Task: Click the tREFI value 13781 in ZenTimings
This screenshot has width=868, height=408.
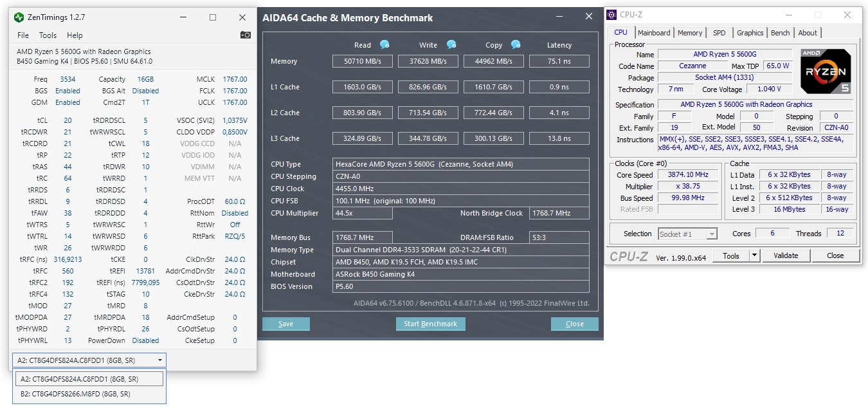Action: point(145,271)
